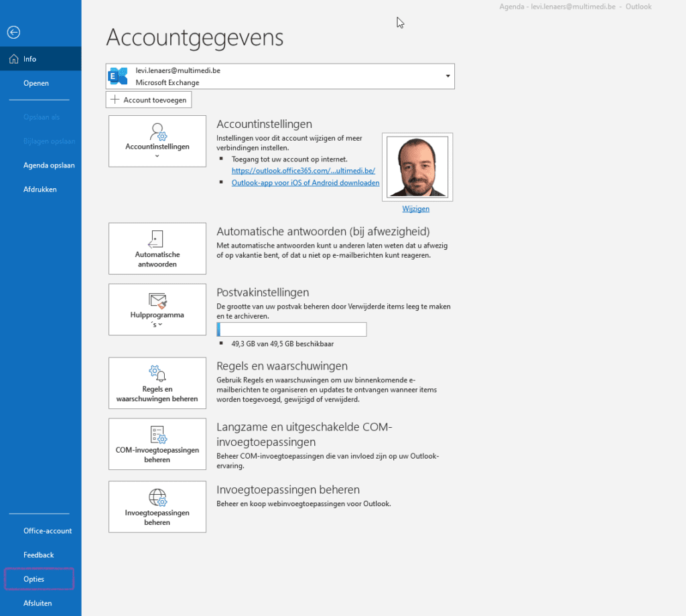Select the Info menu item
The image size is (686, 616).
click(x=41, y=58)
